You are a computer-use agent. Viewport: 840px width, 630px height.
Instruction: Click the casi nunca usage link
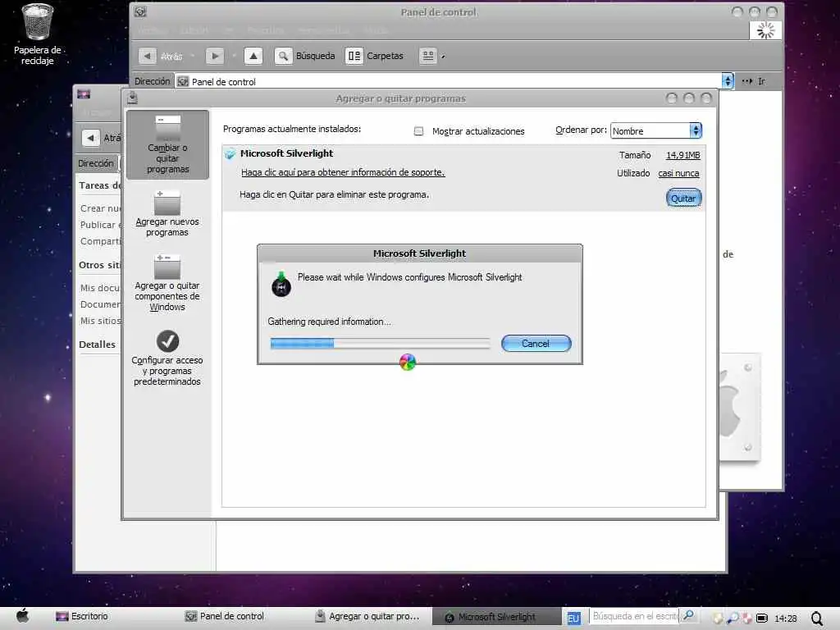(x=678, y=173)
